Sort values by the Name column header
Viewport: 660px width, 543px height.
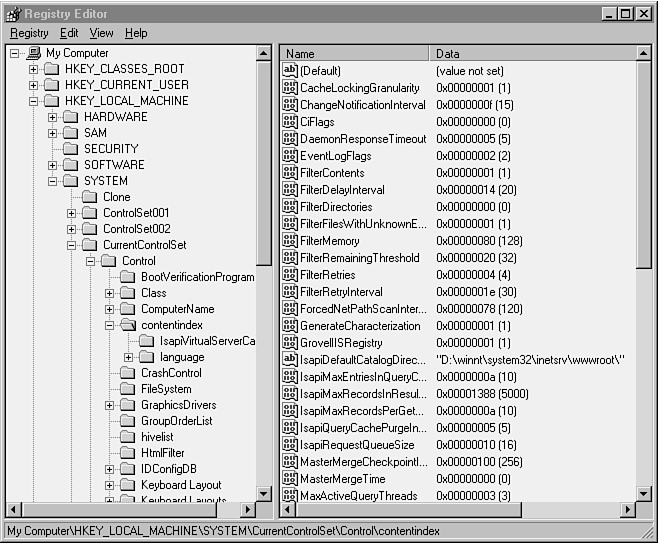(x=355, y=53)
